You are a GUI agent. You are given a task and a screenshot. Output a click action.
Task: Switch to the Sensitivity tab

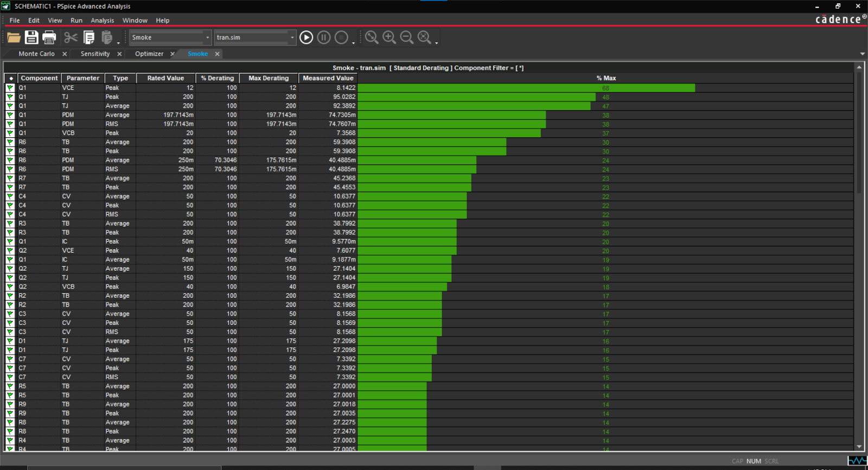tap(95, 54)
